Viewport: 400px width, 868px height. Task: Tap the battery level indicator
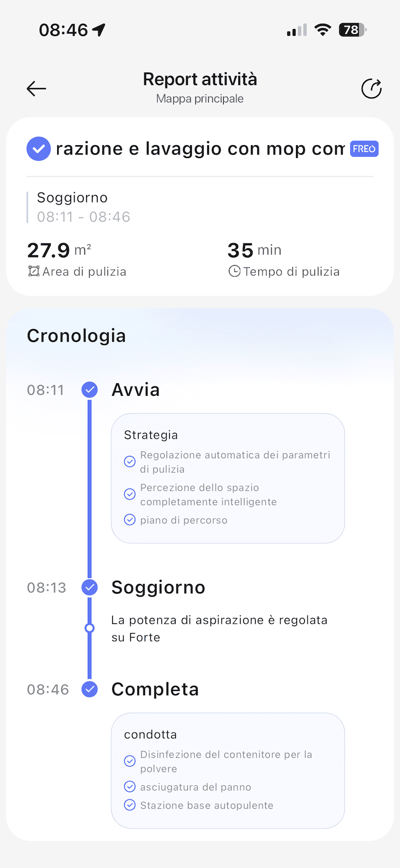(x=352, y=30)
